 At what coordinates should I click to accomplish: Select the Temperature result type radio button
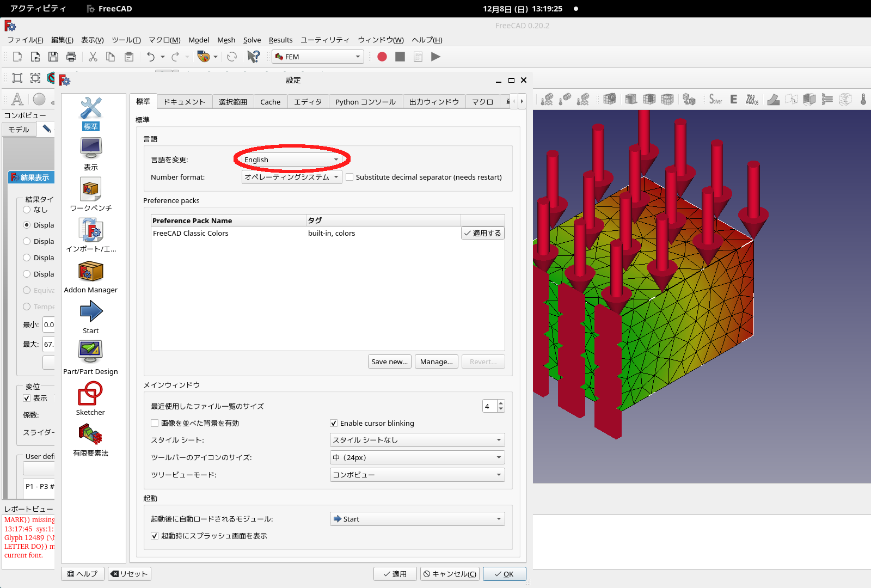27,307
